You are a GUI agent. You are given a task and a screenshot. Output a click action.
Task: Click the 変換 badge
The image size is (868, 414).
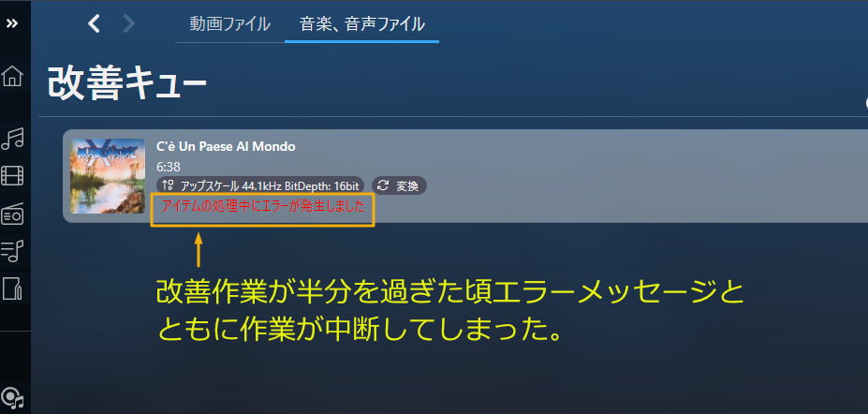pos(399,186)
